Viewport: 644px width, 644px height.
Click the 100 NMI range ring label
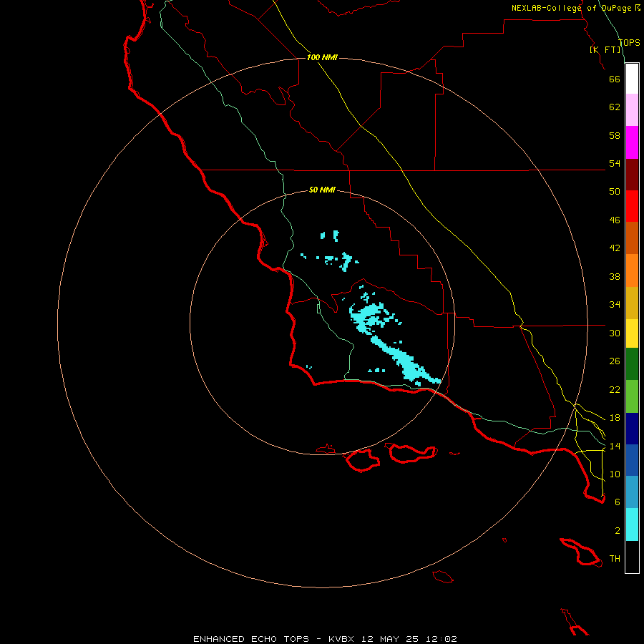(x=322, y=57)
